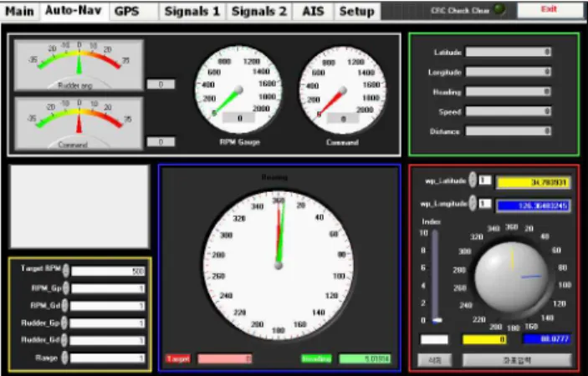
Task: Select the Distance value field
Action: 509,131
